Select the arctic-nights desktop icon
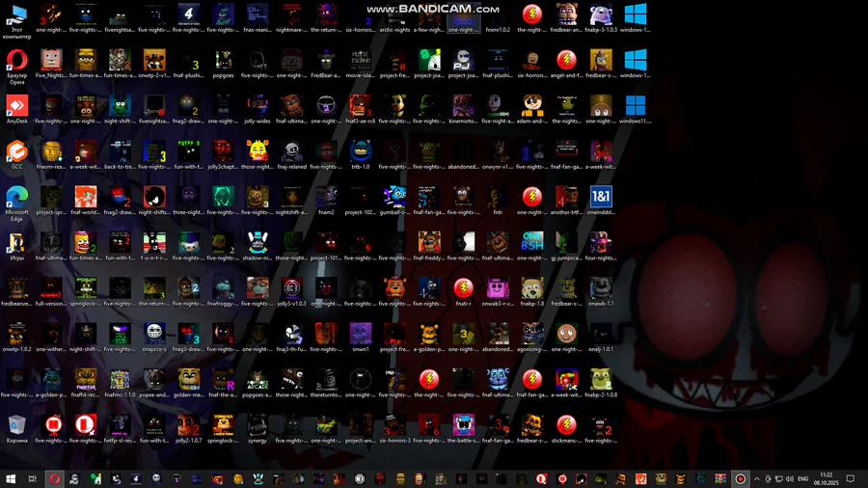Image resolution: width=868 pixels, height=488 pixels. tap(394, 17)
